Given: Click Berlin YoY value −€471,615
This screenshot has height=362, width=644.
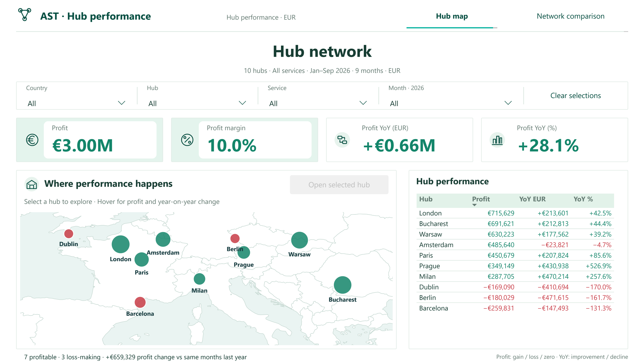Looking at the screenshot, I should coord(553,298).
